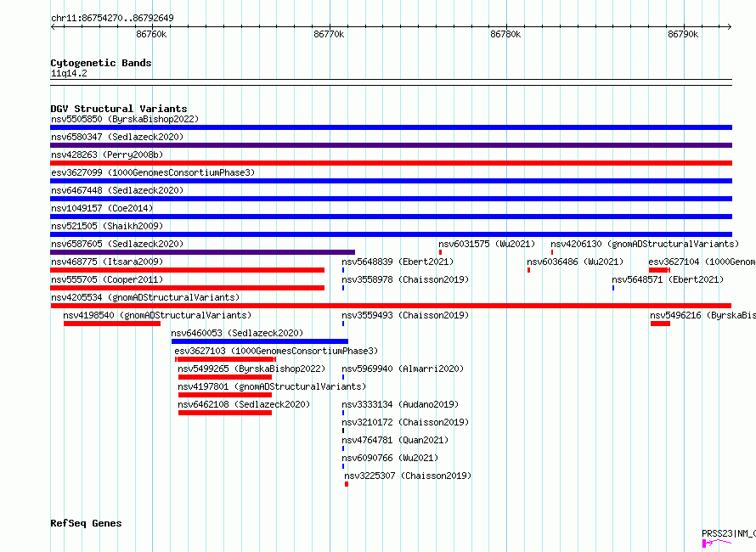
Task: Select the nsv4764781 (Quan2021) label
Action: (395, 440)
